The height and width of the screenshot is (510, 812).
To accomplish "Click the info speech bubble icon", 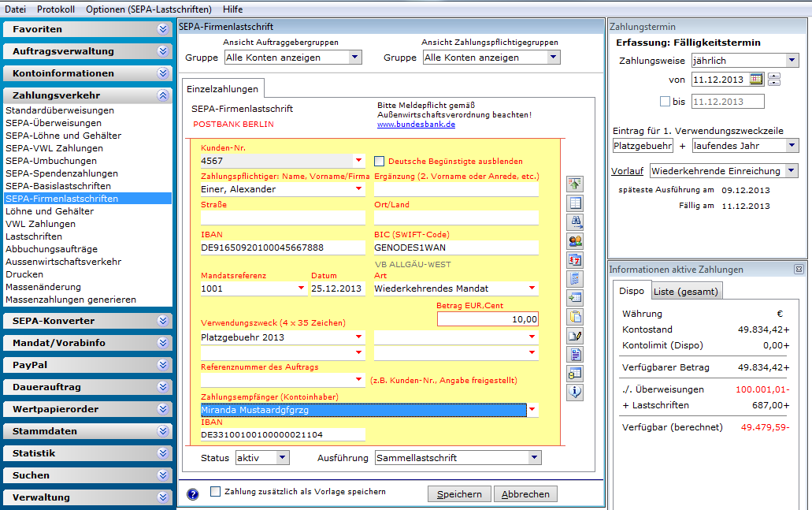I will [x=575, y=393].
